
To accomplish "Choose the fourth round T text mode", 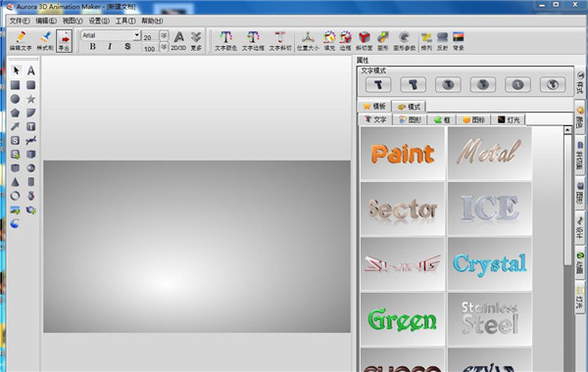I will pos(482,84).
